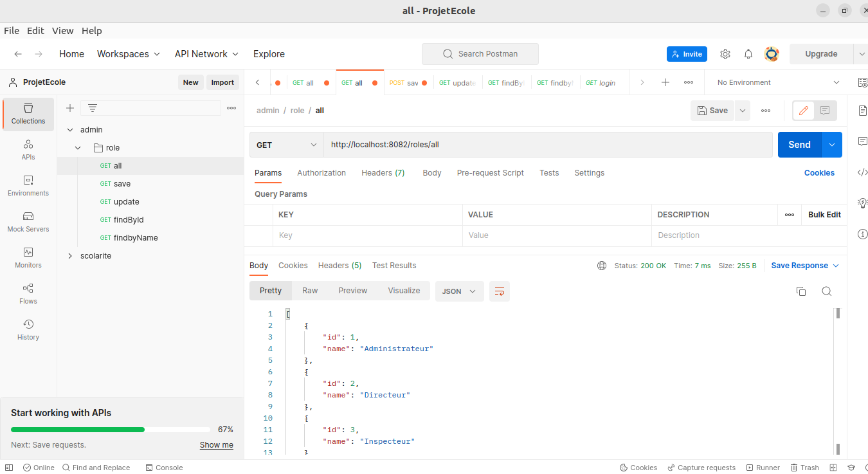The image size is (868, 474).
Task: Click the settings gear icon
Action: coord(725,54)
